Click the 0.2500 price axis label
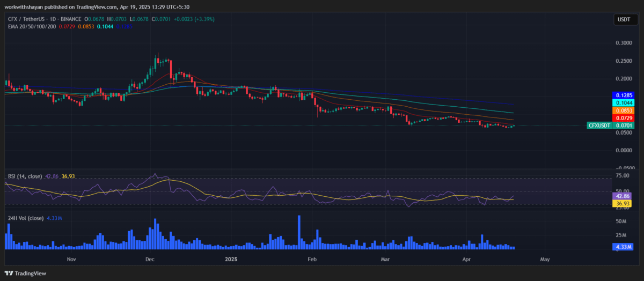 coord(624,61)
